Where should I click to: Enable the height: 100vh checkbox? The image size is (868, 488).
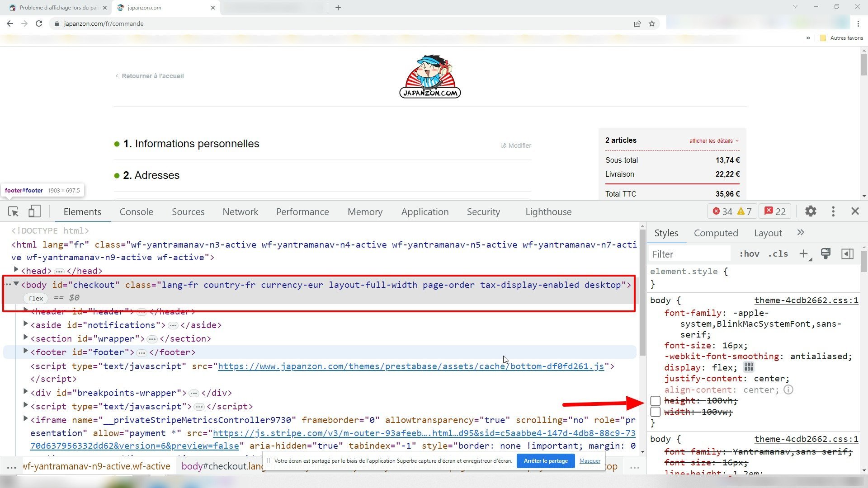tap(655, 401)
